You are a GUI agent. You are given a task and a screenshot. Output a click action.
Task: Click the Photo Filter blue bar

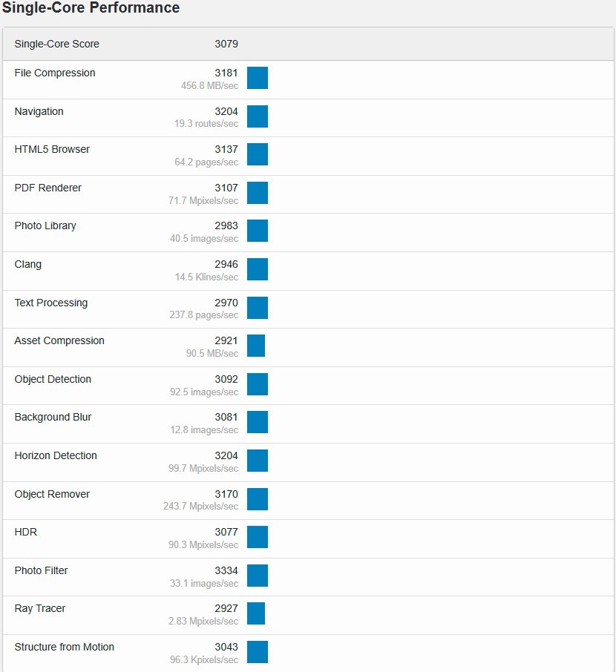(x=258, y=576)
